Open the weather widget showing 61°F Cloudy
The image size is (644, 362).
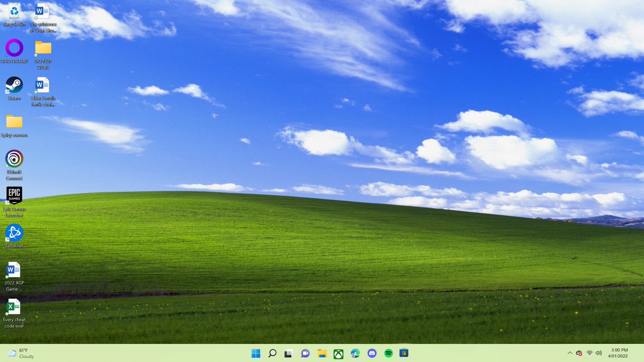20,353
